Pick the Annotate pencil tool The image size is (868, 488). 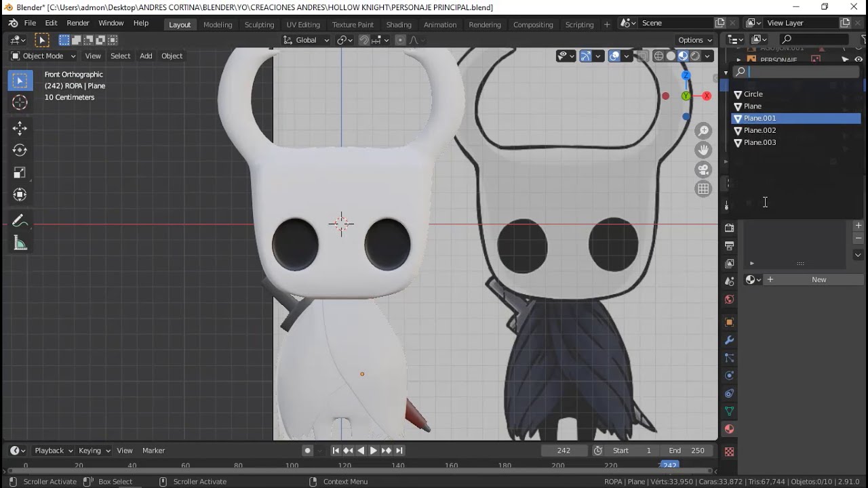pos(20,221)
